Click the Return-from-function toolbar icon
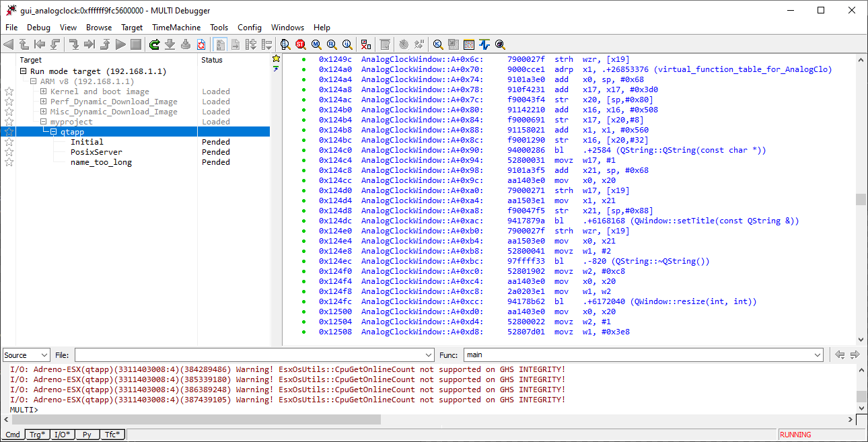868x442 pixels. point(104,44)
